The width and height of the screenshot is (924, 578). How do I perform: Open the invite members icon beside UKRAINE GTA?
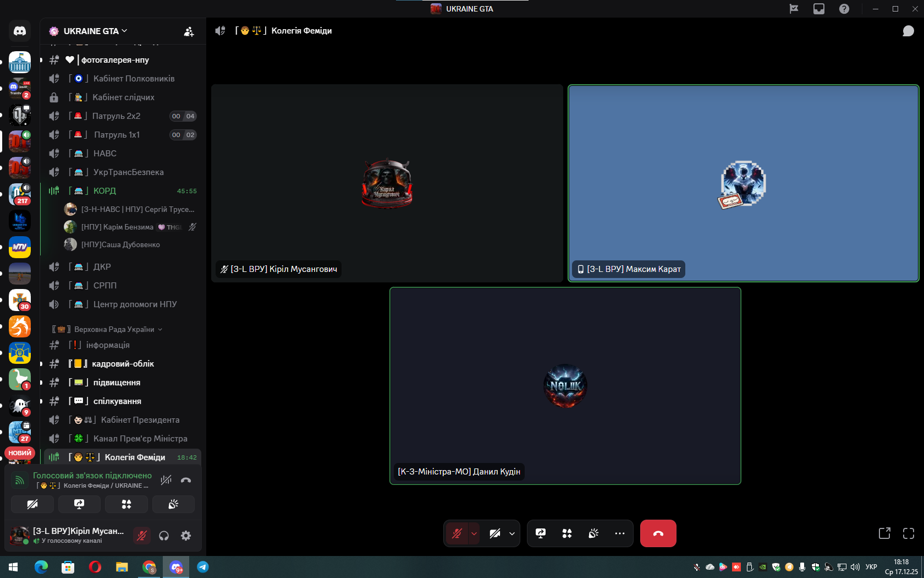coord(189,31)
